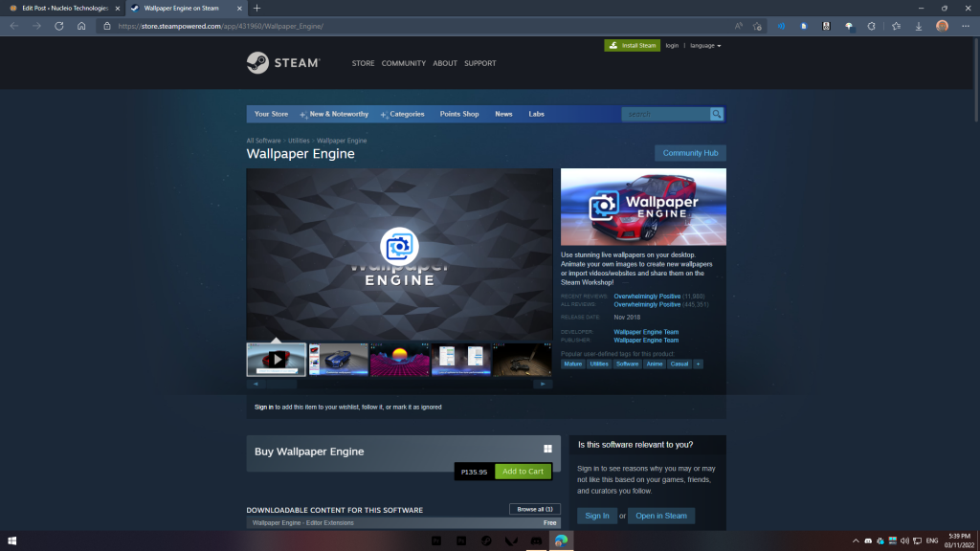This screenshot has height=551, width=980.
Task: Open the rainbow umbrella extension icon
Action: coord(849,26)
